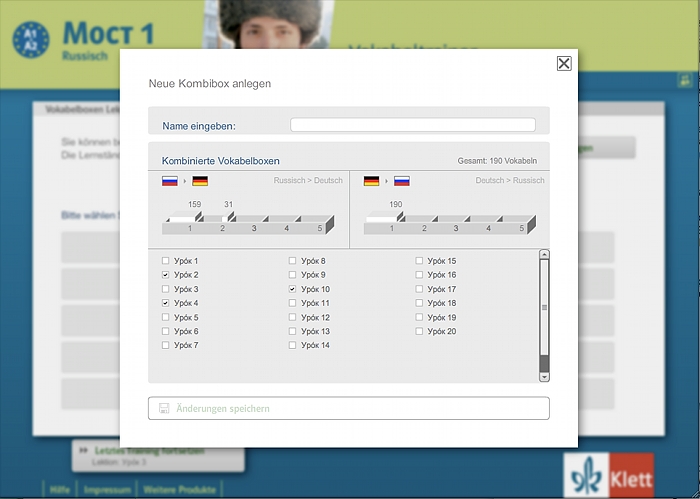Click the 'Kombinierte Vokabelboxen' heading
This screenshot has height=499, width=700.
tap(221, 161)
